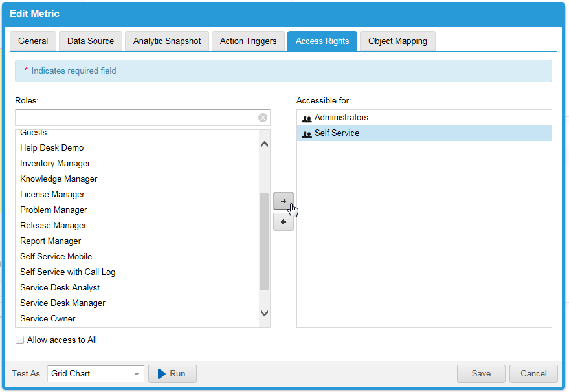
Task: Click the right arrow to add selected role
Action: [284, 201]
